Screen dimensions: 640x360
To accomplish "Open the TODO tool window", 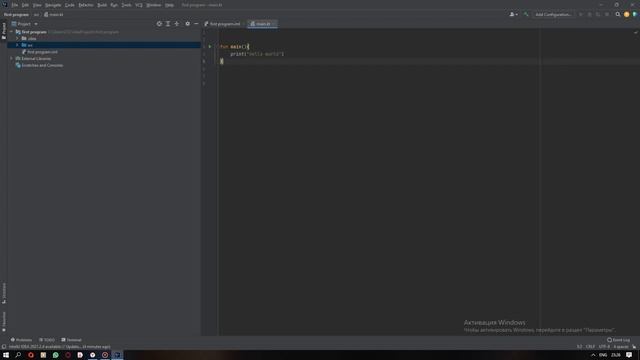I will [x=47, y=340].
